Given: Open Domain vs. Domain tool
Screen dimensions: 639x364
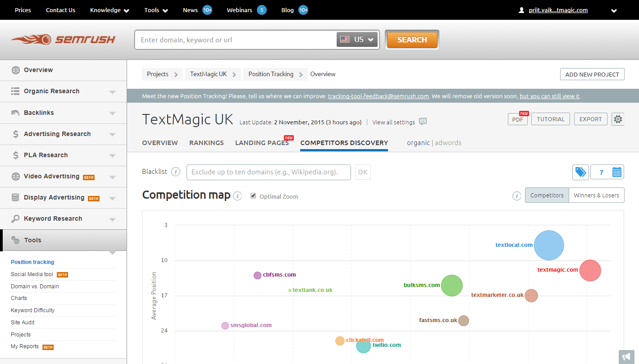Looking at the screenshot, I should [x=35, y=287].
